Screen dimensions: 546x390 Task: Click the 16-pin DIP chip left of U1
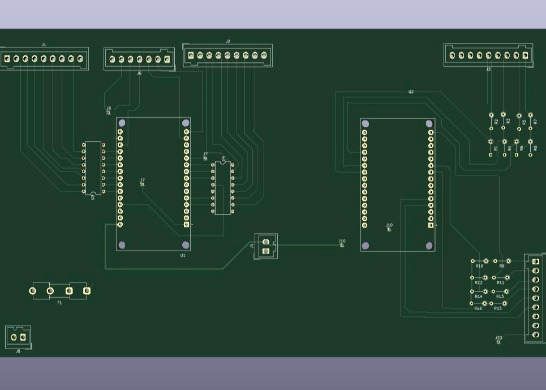click(x=93, y=168)
